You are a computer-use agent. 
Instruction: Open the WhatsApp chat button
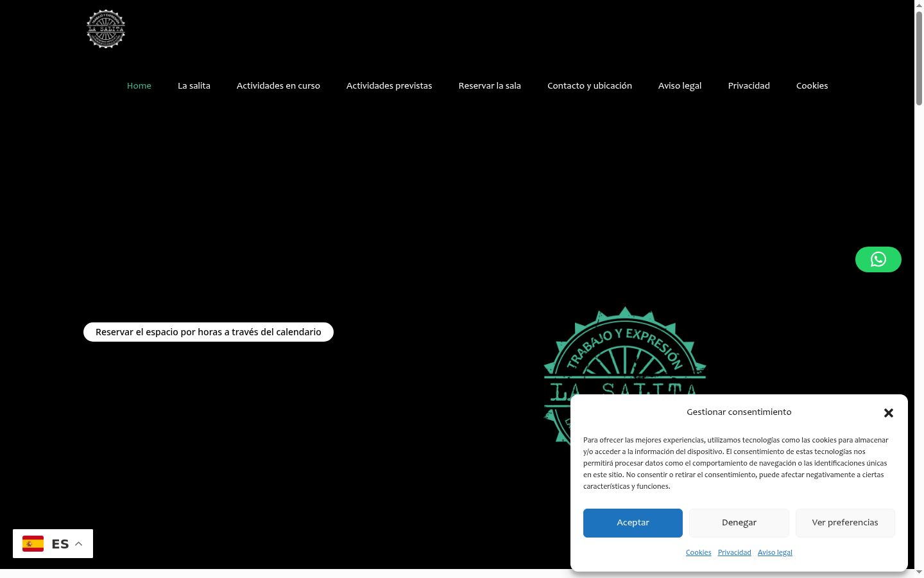click(x=878, y=259)
